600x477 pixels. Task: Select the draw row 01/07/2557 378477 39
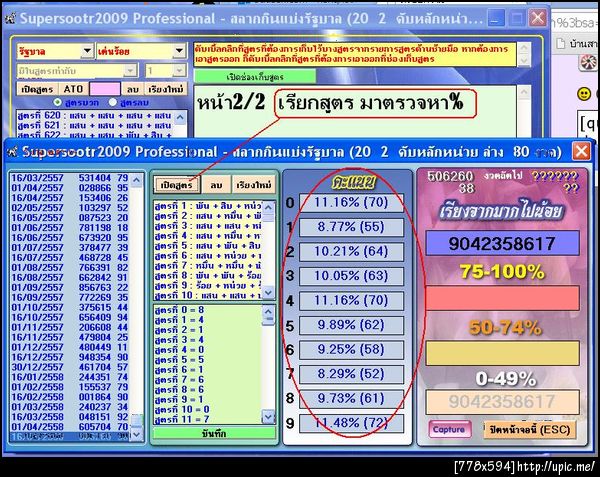tap(70, 247)
